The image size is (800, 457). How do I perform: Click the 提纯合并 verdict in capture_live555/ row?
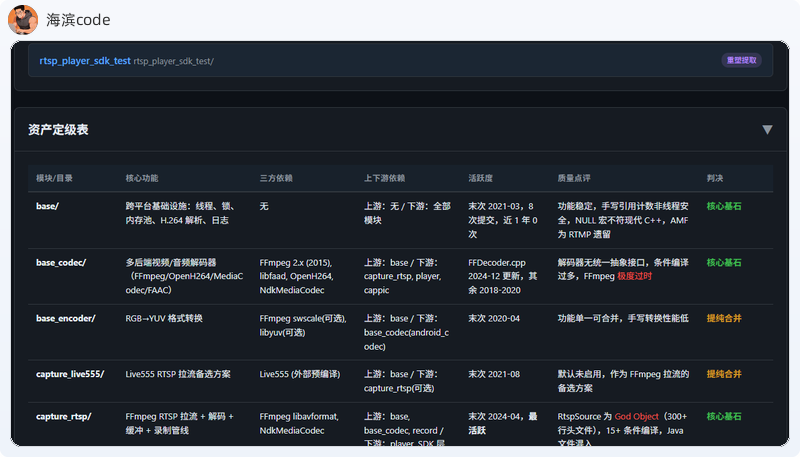724,374
